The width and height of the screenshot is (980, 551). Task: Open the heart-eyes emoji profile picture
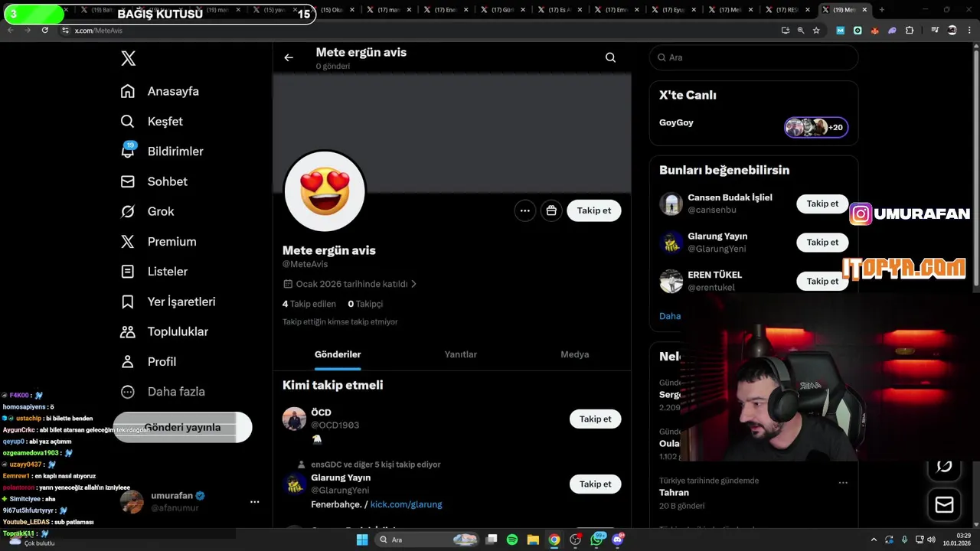(325, 191)
